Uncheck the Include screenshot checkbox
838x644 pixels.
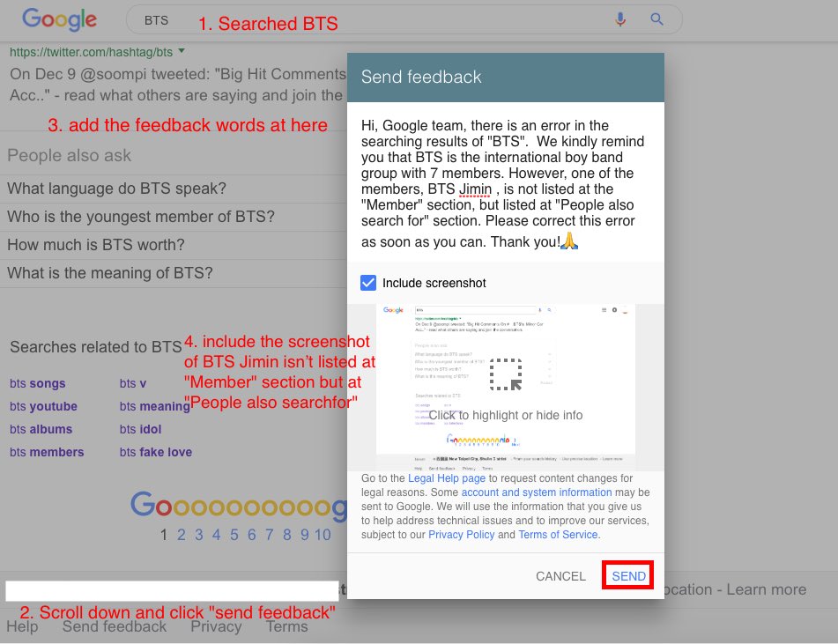(x=368, y=283)
